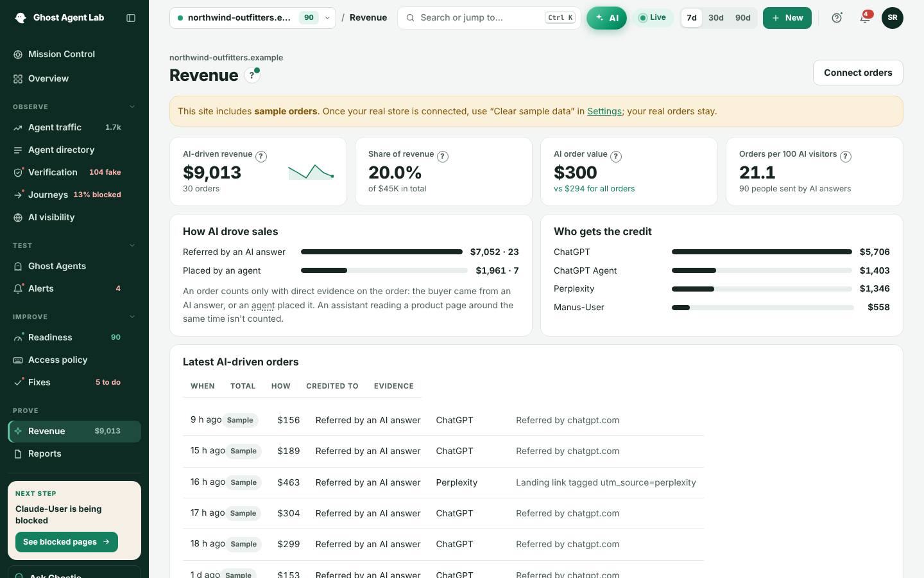Open Journeys in sidebar
The image size is (924, 578).
click(x=74, y=195)
